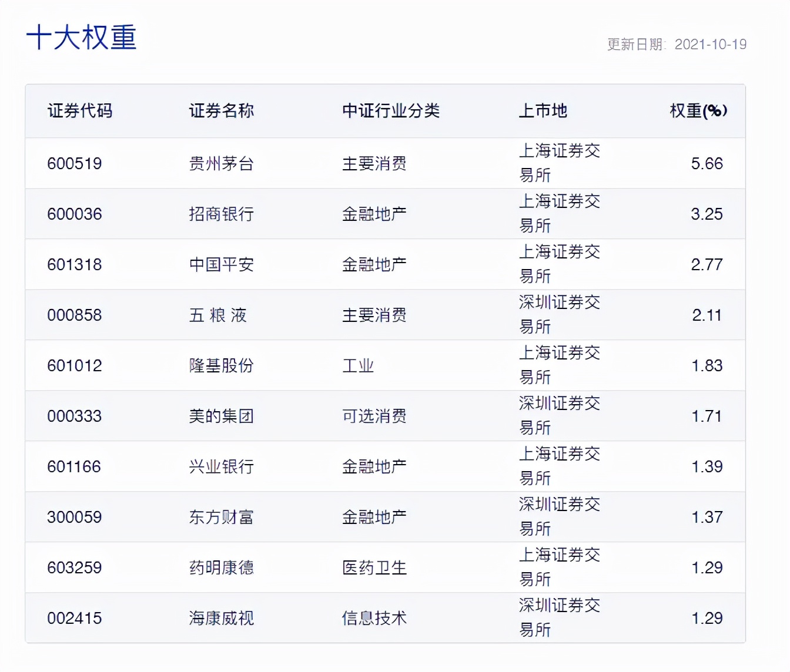This screenshot has height=672, width=790.
Task: Open the 隆基股份 row
Action: coord(220,365)
